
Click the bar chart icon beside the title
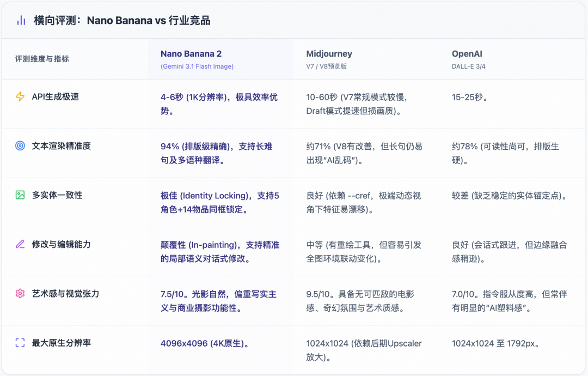[x=21, y=21]
